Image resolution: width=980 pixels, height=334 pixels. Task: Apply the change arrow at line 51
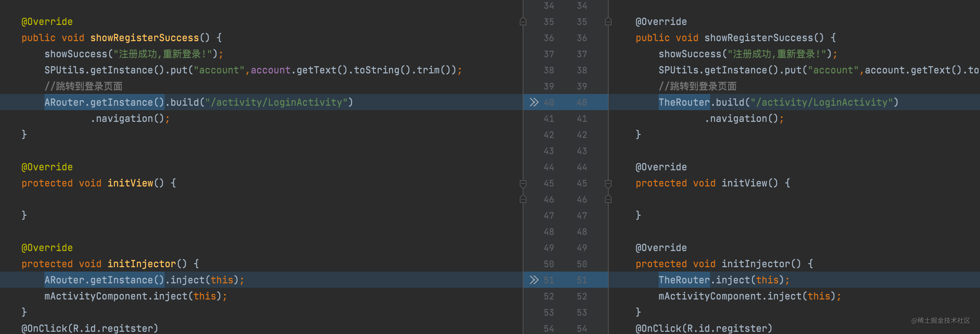click(534, 280)
